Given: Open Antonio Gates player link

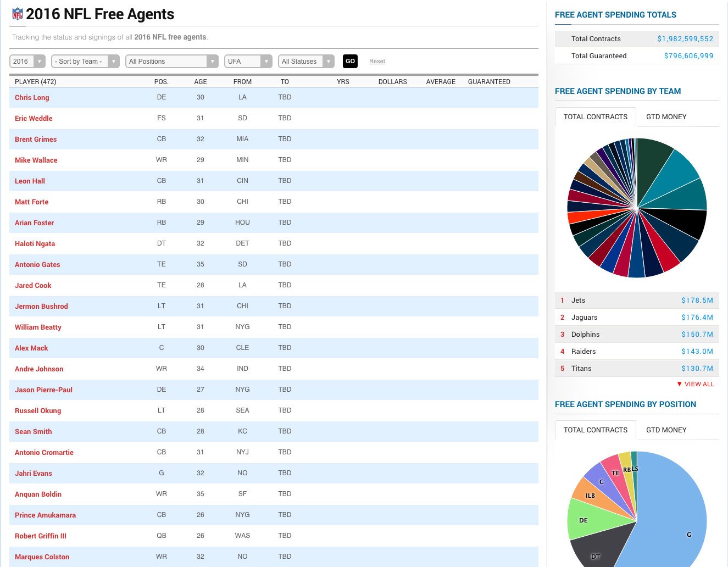Looking at the screenshot, I should tap(37, 264).
